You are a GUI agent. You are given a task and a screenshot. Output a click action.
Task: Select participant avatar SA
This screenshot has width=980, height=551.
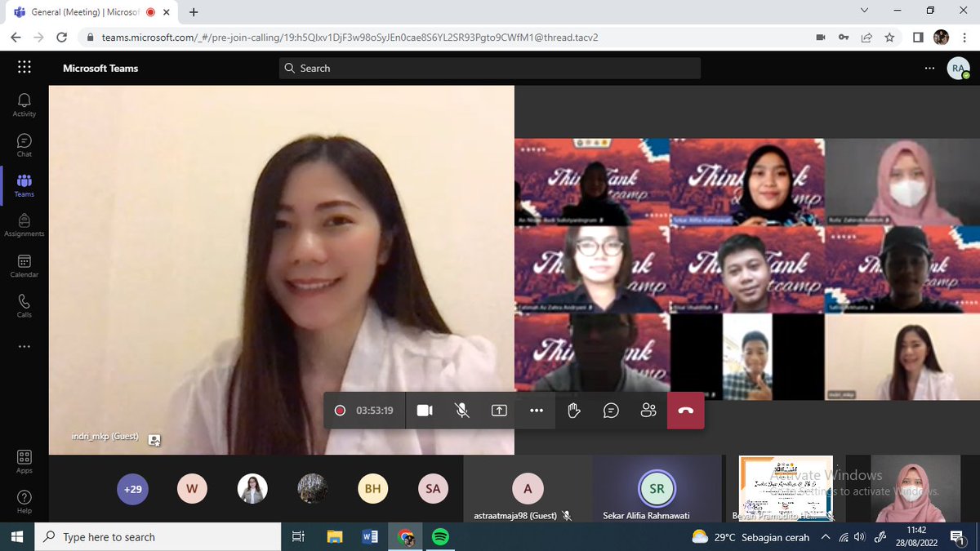tap(433, 489)
